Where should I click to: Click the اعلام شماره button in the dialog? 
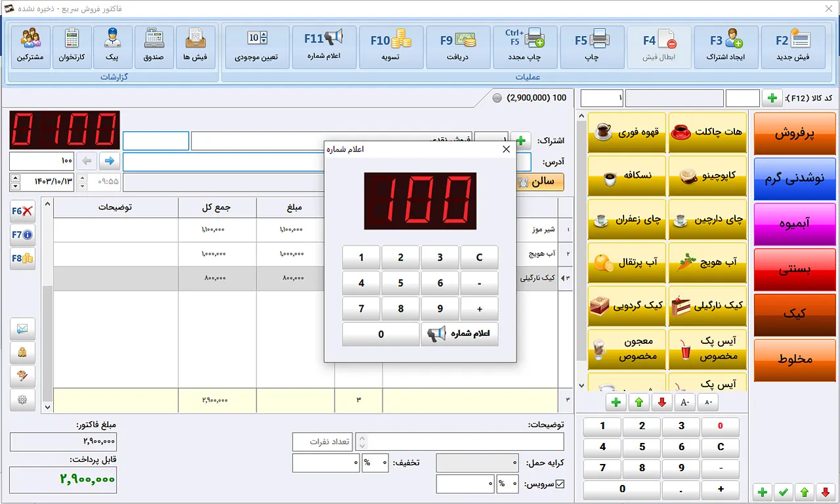point(459,334)
